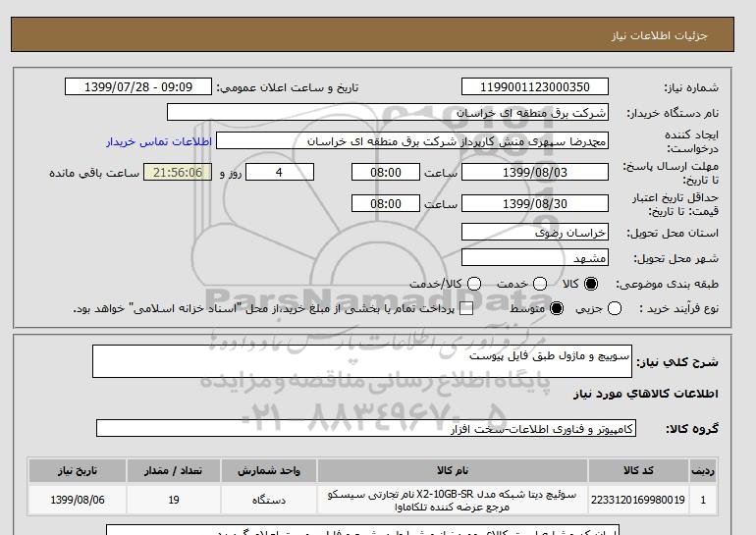This screenshot has height=535, width=756.
Task: Click the شماره نیاز label
Action: pos(691,87)
